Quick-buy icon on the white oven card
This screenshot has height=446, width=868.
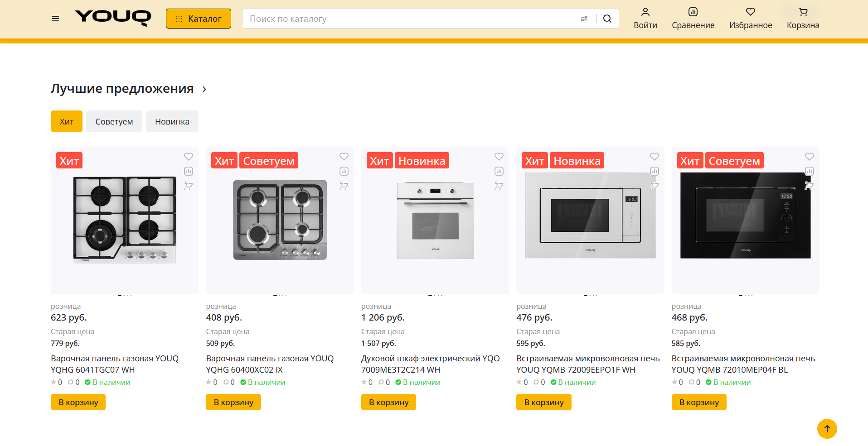tap(499, 185)
